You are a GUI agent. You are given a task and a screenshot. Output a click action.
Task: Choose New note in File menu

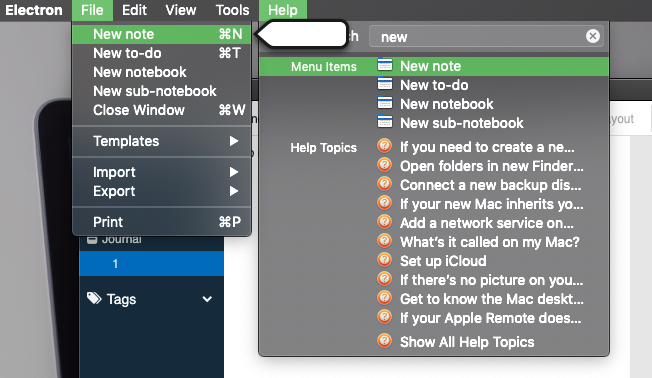(x=162, y=34)
